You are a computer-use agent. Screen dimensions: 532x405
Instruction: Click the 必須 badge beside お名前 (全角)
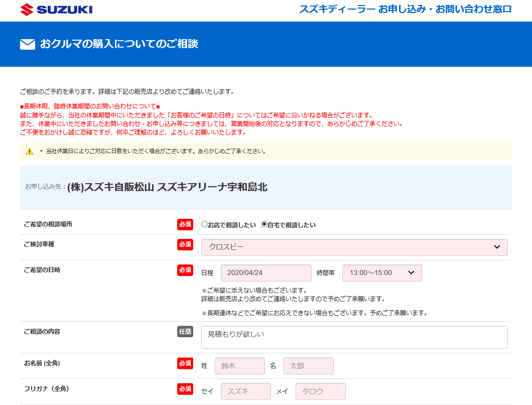185,363
